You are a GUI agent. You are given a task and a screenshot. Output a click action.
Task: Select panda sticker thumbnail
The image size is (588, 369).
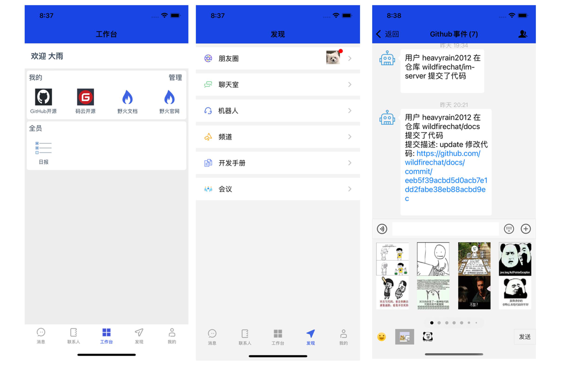point(427,335)
